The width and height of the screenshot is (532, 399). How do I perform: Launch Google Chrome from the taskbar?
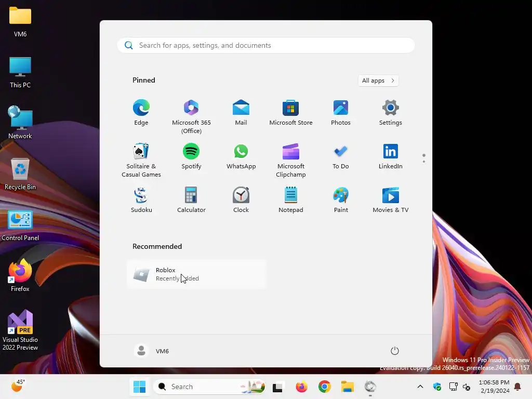(x=324, y=387)
